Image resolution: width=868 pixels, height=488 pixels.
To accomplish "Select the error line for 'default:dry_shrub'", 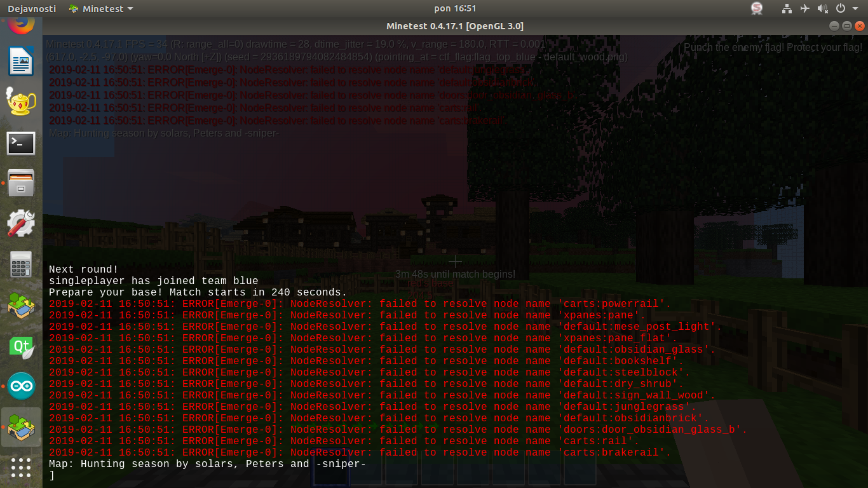I will 367,384.
